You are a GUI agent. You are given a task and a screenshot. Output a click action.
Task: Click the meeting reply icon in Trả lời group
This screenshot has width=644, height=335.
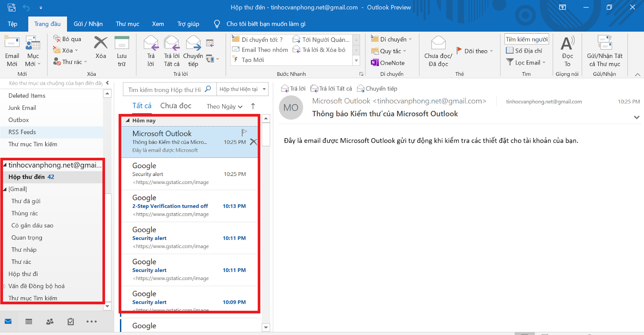point(210,43)
